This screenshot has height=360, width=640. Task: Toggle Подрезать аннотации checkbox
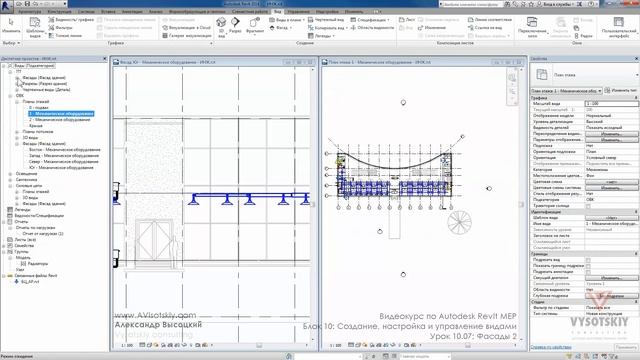click(x=588, y=272)
